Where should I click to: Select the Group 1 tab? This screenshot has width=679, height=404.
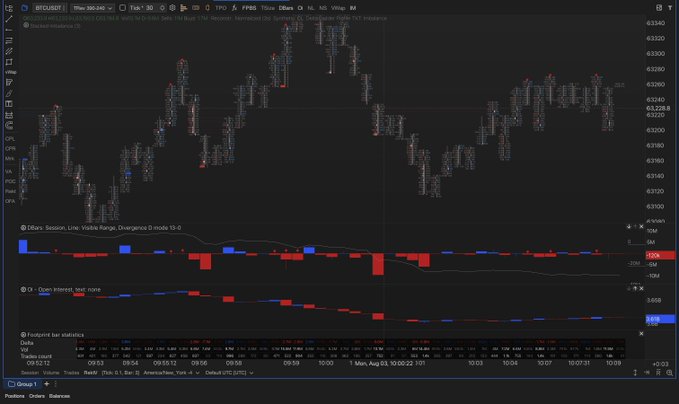23,384
